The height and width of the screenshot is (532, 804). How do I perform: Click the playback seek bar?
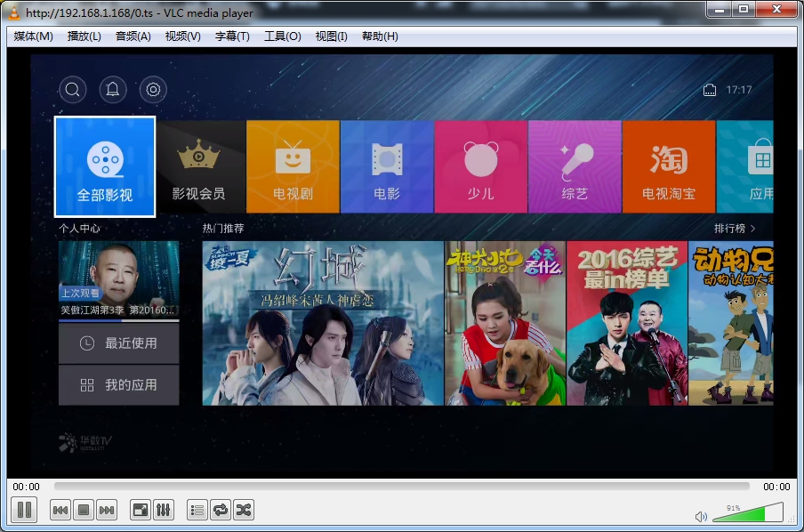coord(400,487)
